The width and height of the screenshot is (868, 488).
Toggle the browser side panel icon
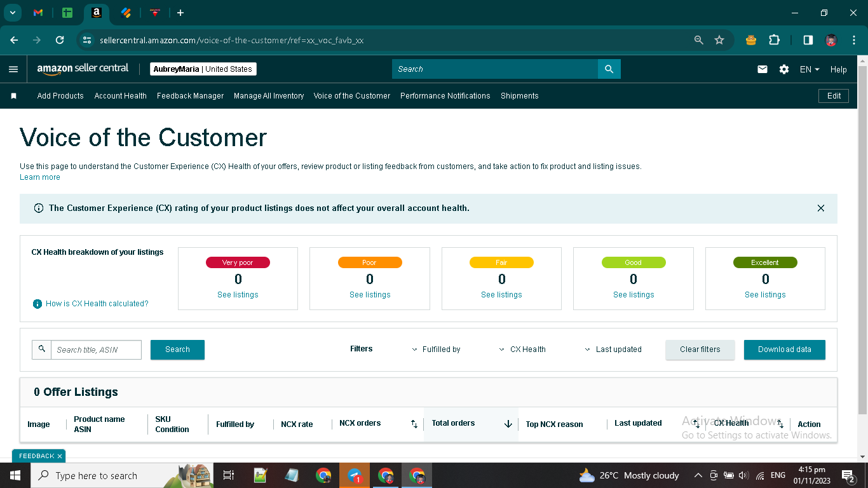(x=808, y=40)
